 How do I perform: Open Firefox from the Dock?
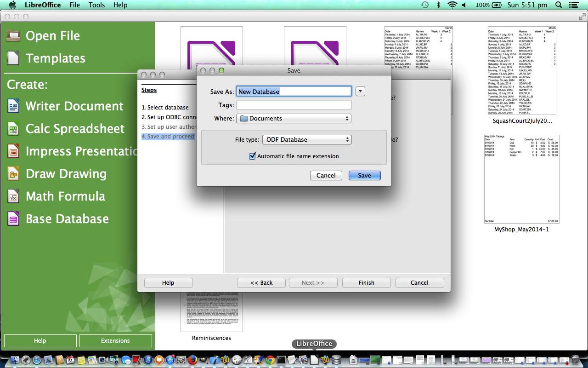tap(193, 360)
